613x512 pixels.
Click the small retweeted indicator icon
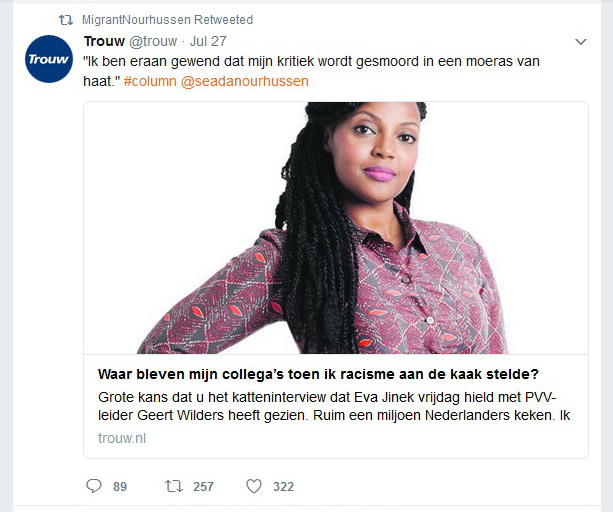tap(66, 20)
